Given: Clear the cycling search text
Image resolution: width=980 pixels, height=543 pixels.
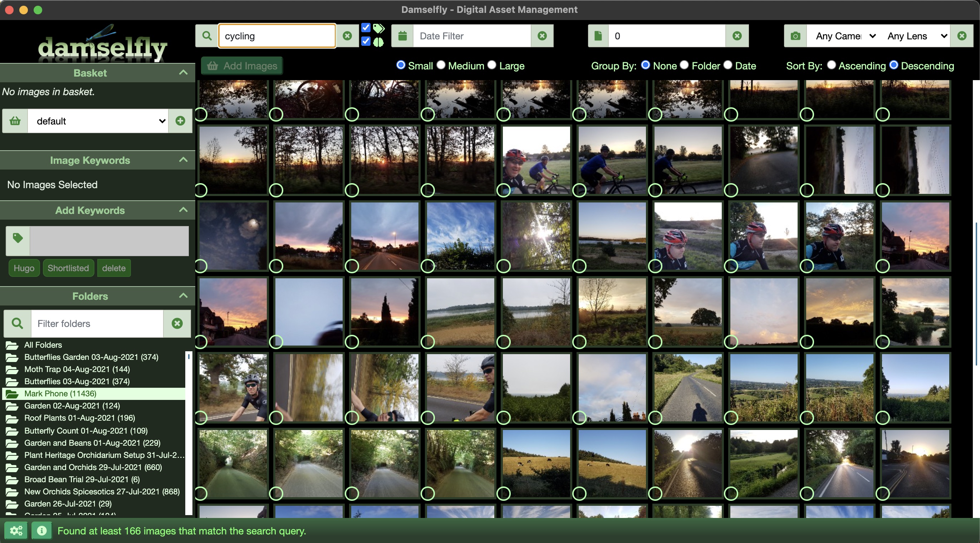Looking at the screenshot, I should pyautogui.click(x=347, y=36).
